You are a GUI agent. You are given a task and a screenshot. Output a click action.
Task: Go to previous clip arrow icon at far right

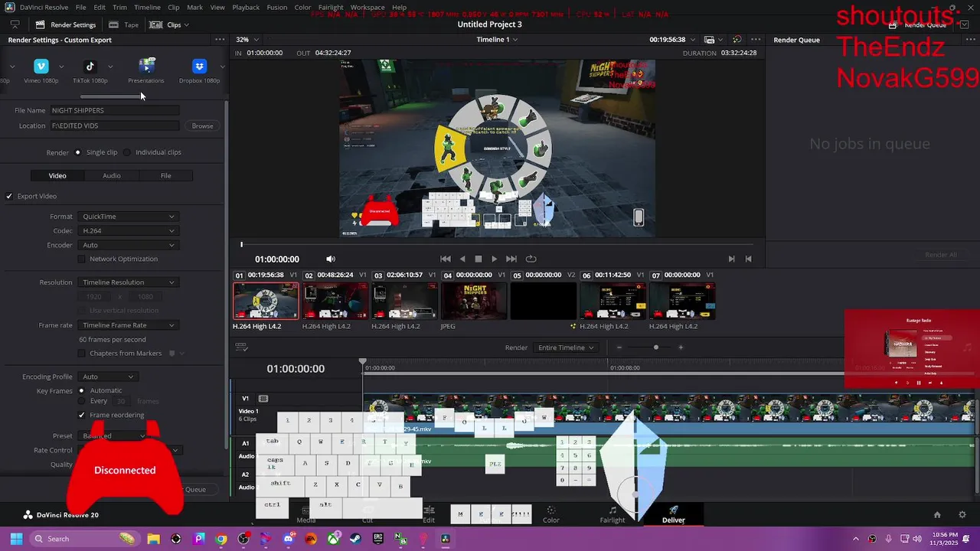tap(748, 259)
